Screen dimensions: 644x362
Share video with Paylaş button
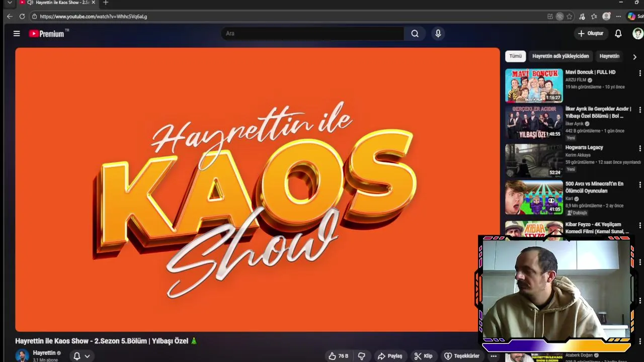click(x=390, y=356)
